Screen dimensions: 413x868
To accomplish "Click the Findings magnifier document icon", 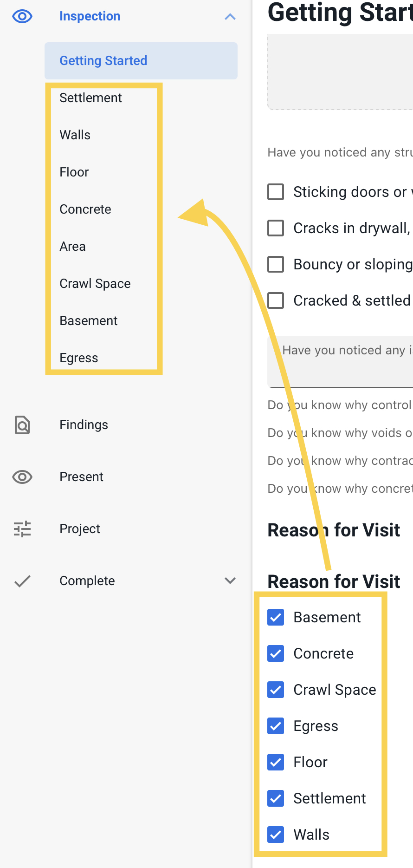I will click(x=22, y=425).
